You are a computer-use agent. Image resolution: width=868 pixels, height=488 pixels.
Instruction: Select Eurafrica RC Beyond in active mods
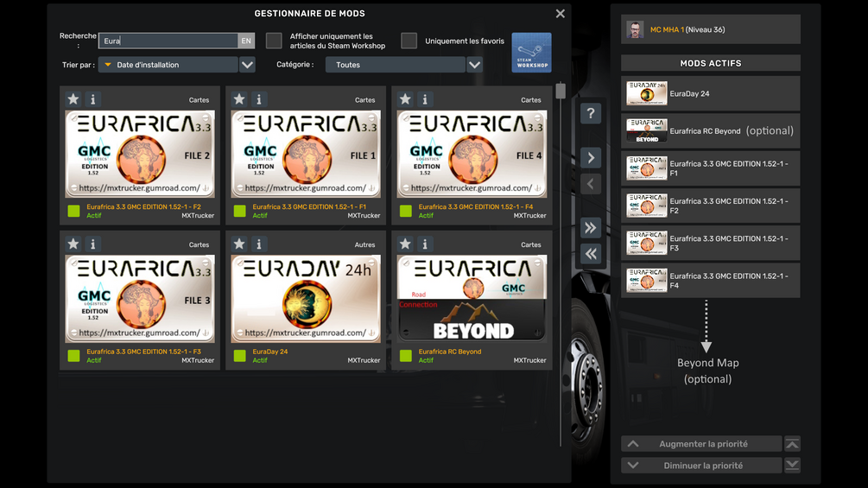point(711,130)
